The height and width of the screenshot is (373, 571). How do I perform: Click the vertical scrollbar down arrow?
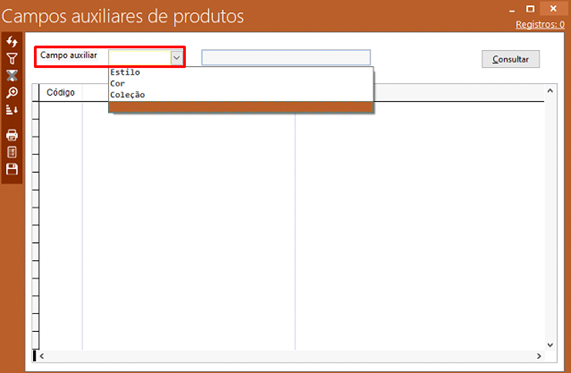click(x=550, y=345)
